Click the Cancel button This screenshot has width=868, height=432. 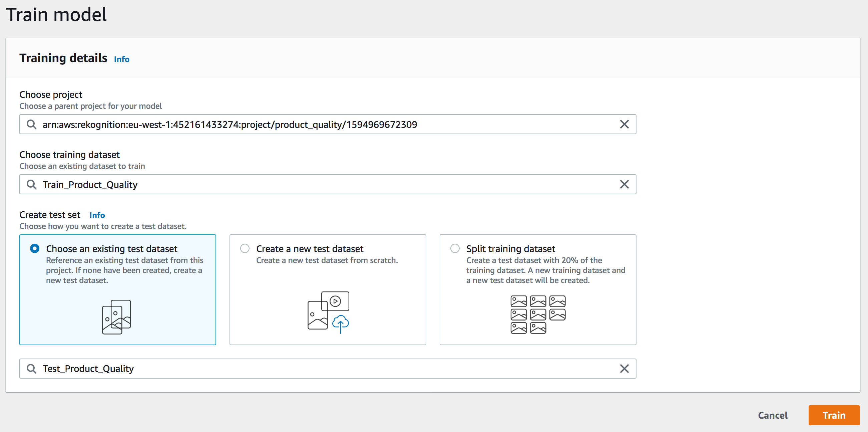[772, 415]
